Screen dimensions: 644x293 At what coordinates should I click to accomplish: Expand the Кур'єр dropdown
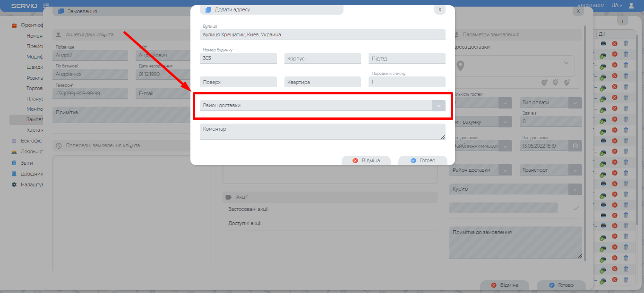click(575, 189)
